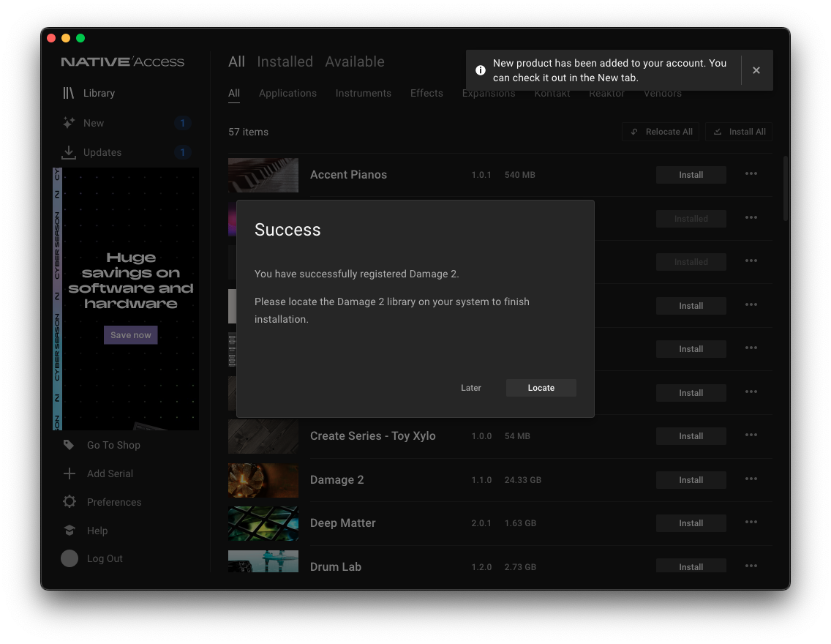Click the Log Out avatar icon

pyautogui.click(x=69, y=558)
